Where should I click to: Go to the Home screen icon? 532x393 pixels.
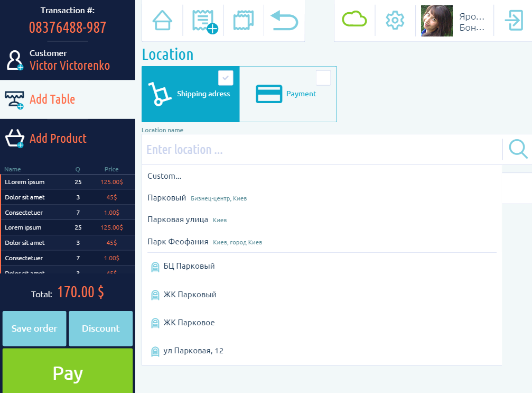pyautogui.click(x=162, y=21)
